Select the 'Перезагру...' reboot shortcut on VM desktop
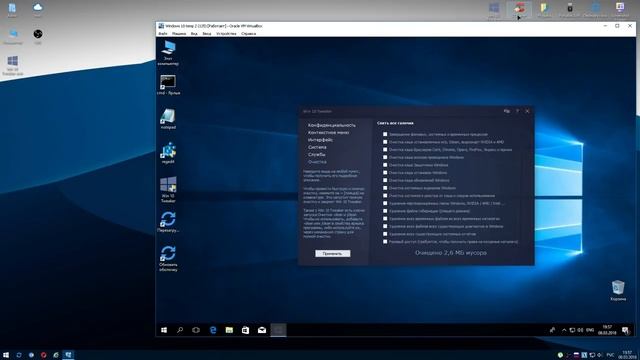Screen dimensions: 640x360 point(168,222)
